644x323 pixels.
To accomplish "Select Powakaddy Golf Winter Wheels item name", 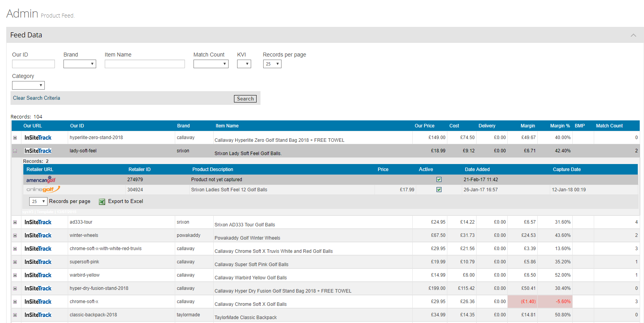I will 247,238.
